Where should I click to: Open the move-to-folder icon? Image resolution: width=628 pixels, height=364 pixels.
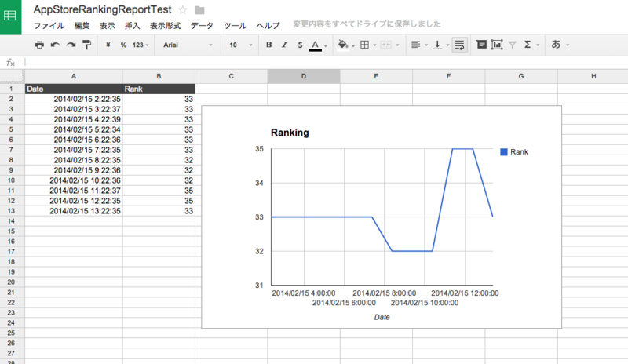199,10
